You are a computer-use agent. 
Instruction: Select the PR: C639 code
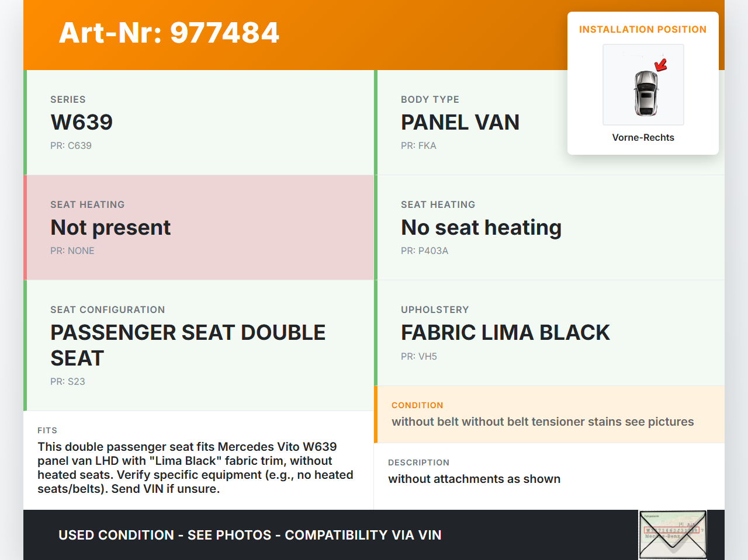point(71,145)
